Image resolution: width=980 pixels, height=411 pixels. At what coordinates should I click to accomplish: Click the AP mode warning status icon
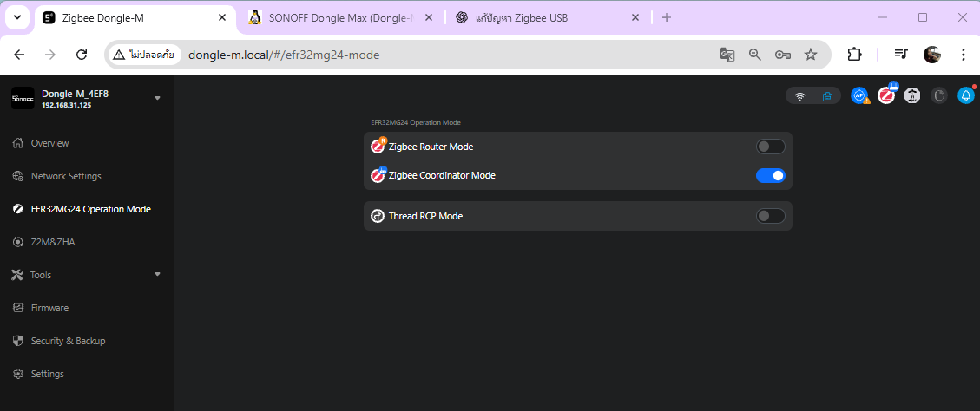point(859,95)
